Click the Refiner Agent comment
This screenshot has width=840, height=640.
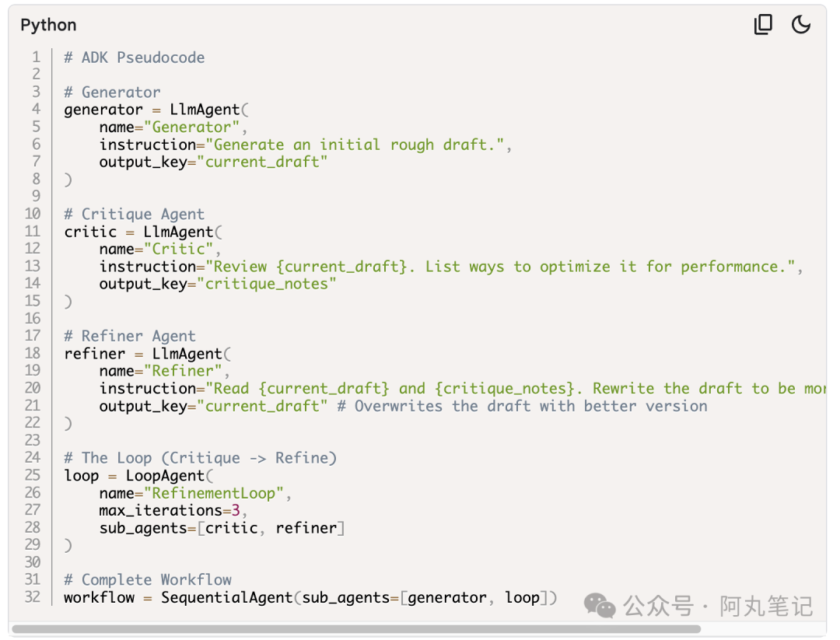tap(130, 336)
